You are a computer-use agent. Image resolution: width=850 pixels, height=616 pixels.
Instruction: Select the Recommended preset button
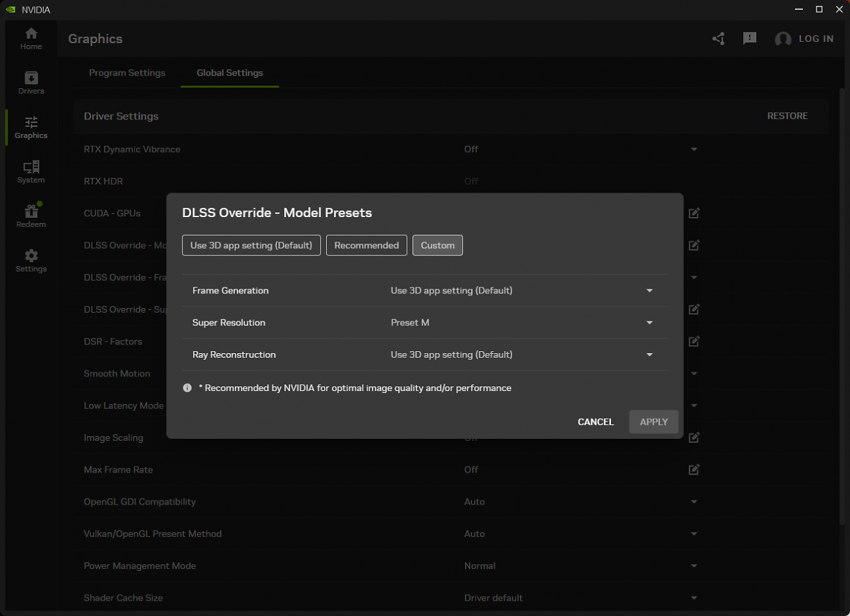(x=367, y=245)
